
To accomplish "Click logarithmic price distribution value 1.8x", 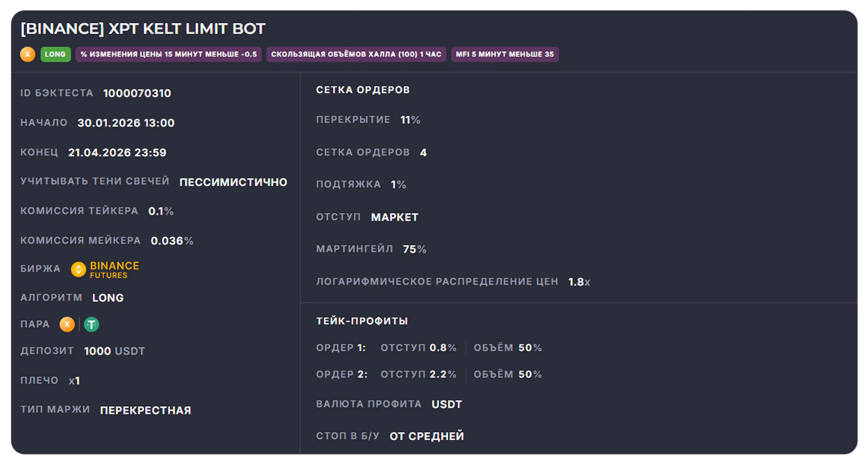I will [579, 282].
